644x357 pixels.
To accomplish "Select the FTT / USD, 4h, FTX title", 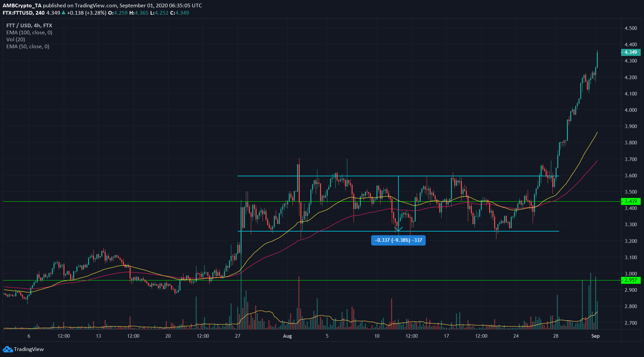I will (29, 25).
